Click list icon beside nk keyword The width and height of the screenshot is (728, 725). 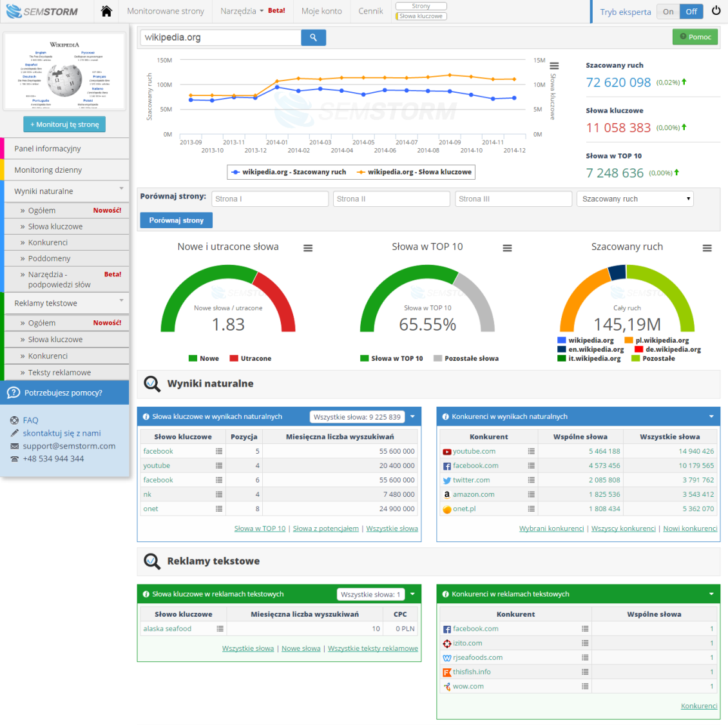pos(219,494)
